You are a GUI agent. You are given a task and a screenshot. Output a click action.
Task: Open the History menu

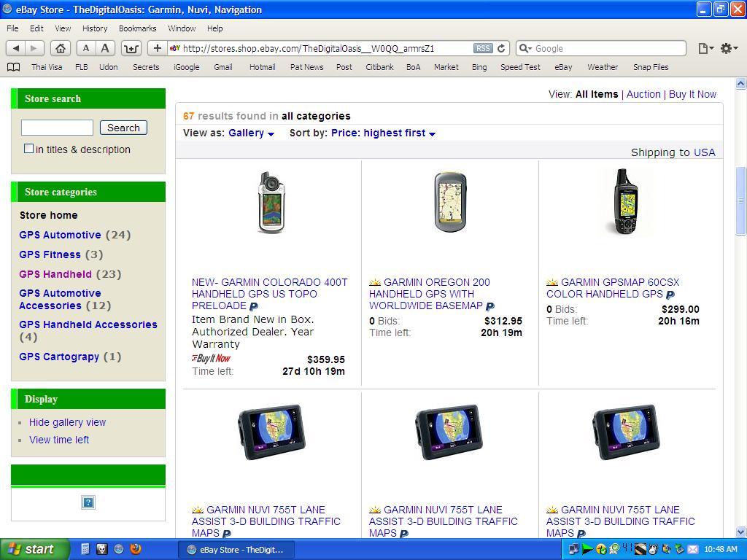95,28
